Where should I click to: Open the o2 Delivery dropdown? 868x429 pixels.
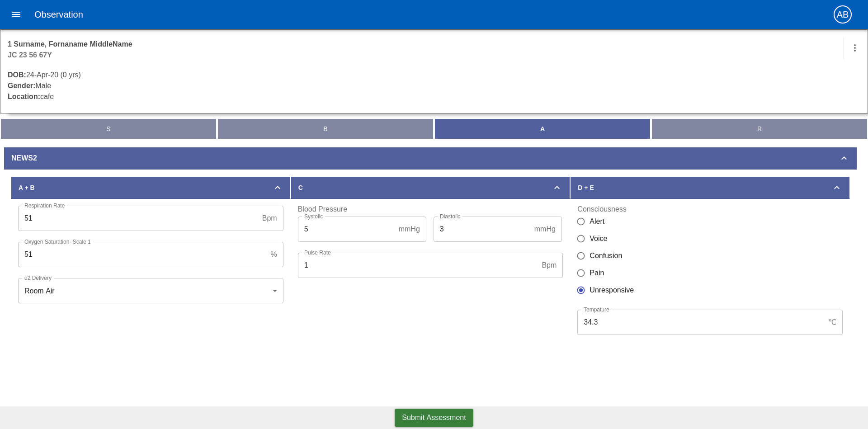click(151, 291)
